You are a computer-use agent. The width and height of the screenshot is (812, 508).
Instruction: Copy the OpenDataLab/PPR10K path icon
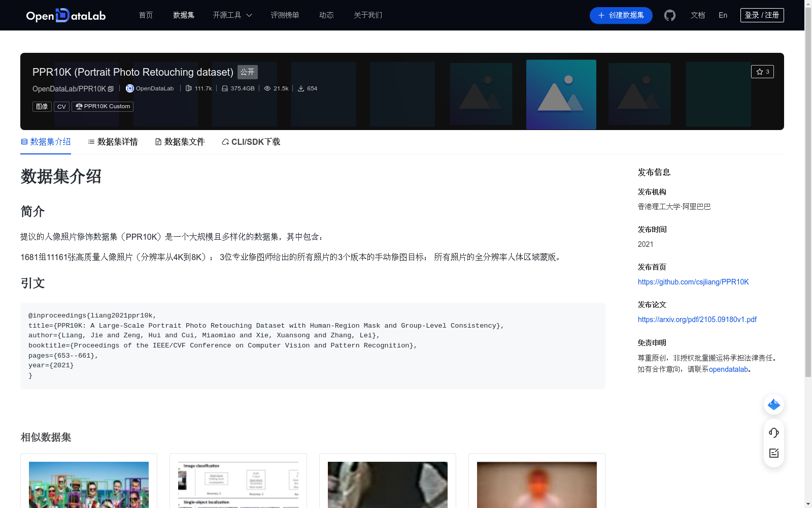pyautogui.click(x=111, y=89)
